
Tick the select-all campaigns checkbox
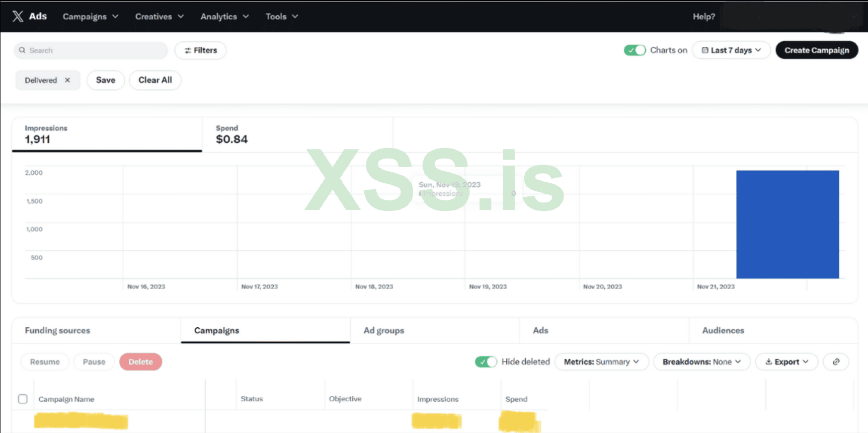click(x=23, y=399)
